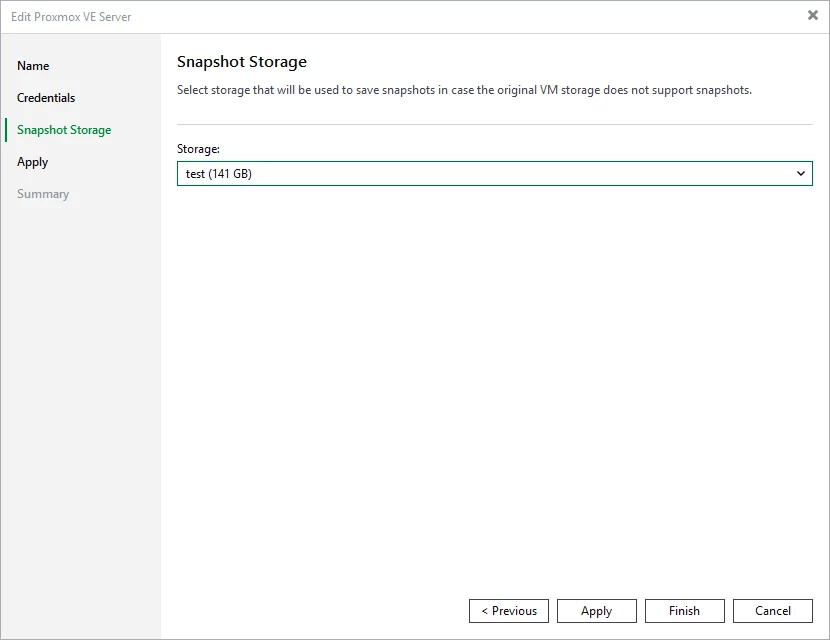830x640 pixels.
Task: Click the Finish button
Action: coord(684,611)
